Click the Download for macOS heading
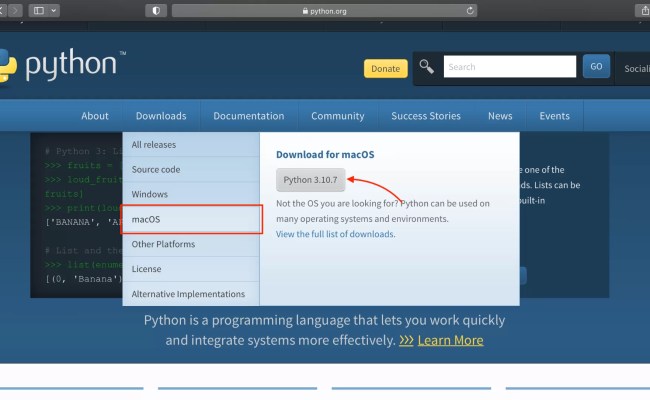The height and width of the screenshot is (400, 650). coord(325,155)
